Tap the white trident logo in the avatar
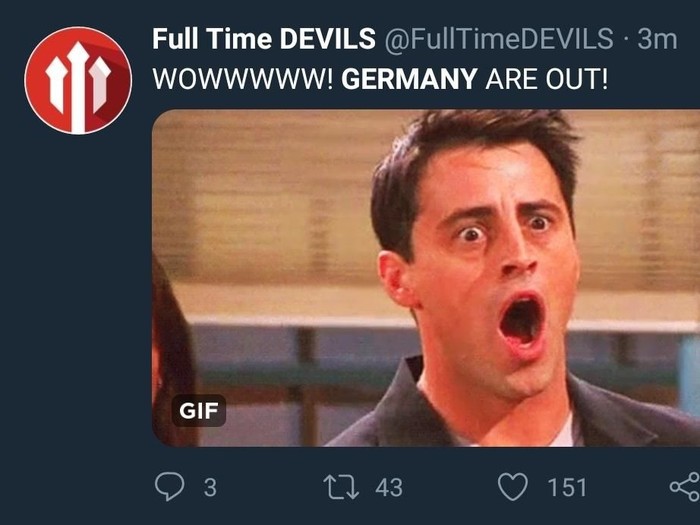 [78, 86]
